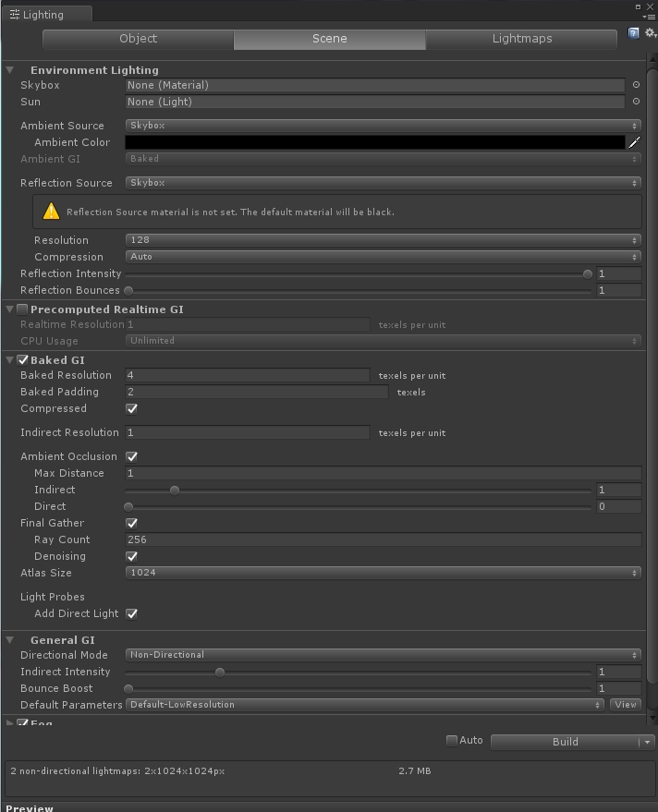This screenshot has height=812, width=658.
Task: Open the Ambient Source dropdown
Action: point(383,126)
